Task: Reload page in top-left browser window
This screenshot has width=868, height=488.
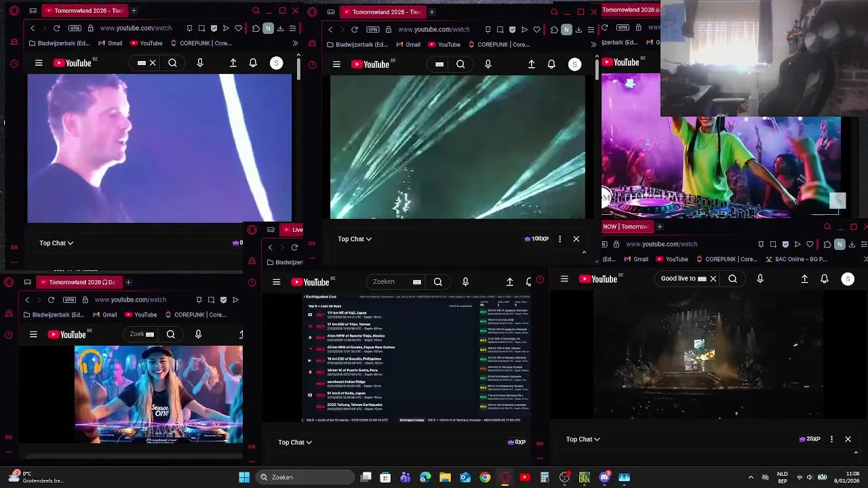Action: (x=56, y=28)
